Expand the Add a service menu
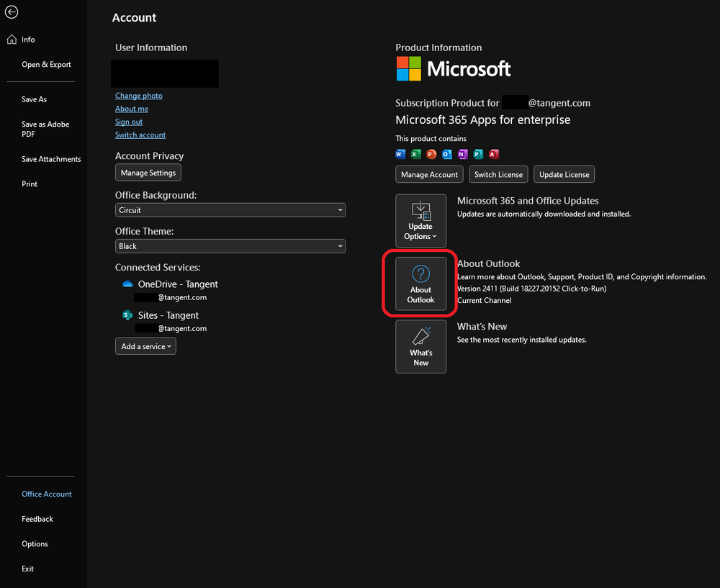Image resolution: width=720 pixels, height=588 pixels. pos(145,347)
